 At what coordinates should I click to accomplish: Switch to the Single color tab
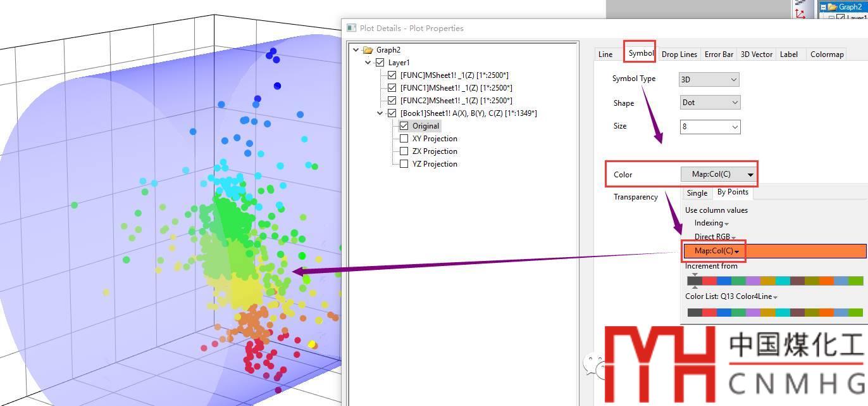point(697,193)
